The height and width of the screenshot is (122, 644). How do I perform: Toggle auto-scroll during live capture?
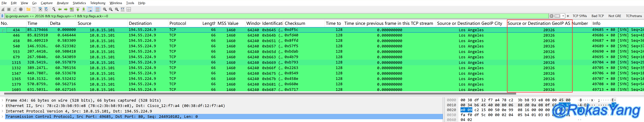pos(90,9)
